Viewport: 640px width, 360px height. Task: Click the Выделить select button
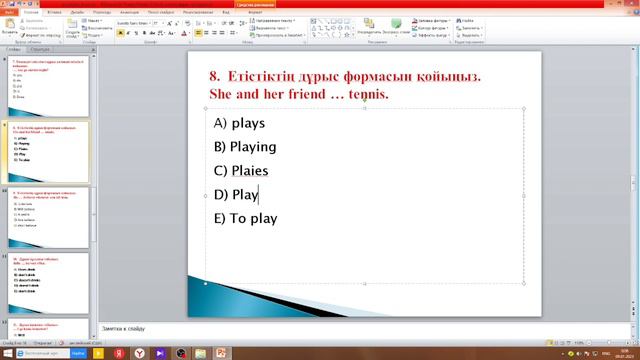[470, 36]
